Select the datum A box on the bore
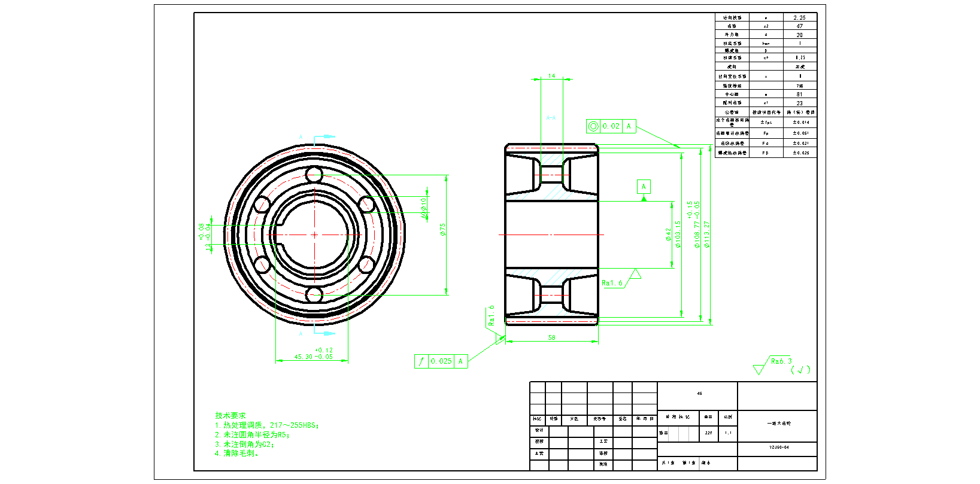This screenshot has width=980, height=484. 644,187
